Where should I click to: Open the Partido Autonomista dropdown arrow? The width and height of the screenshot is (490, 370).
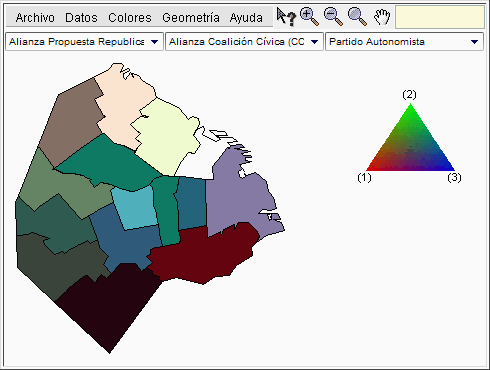tap(474, 42)
